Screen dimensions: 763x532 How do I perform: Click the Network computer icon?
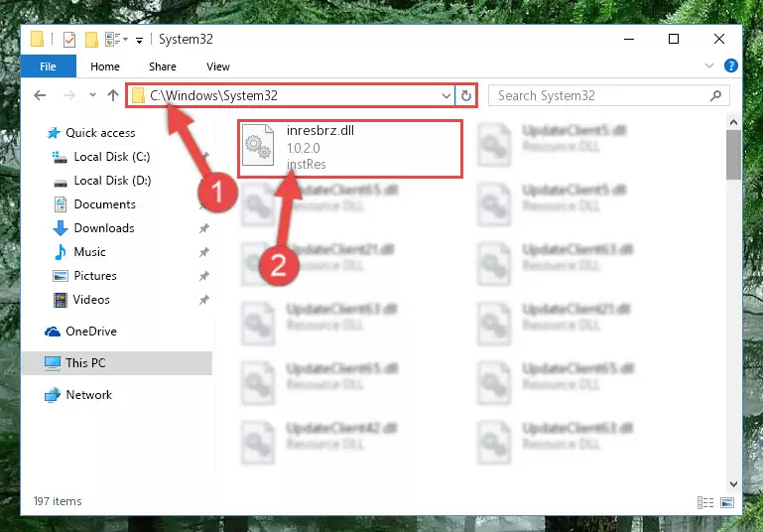[53, 395]
